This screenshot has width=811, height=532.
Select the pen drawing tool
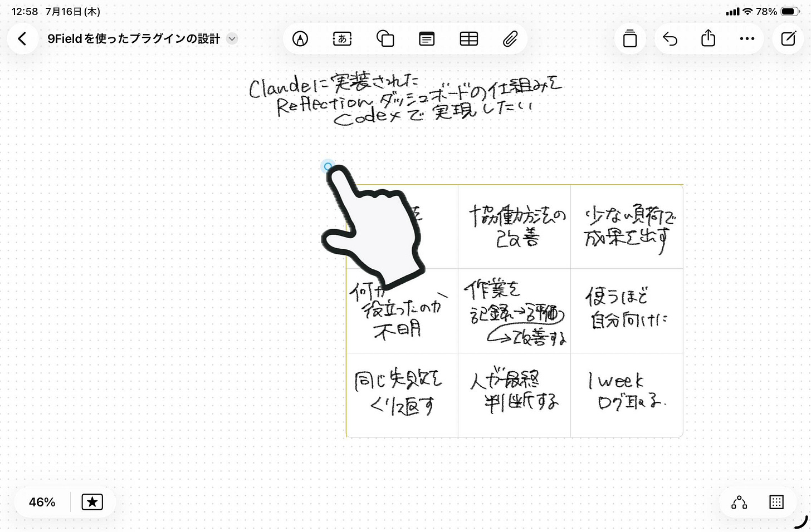click(x=300, y=39)
